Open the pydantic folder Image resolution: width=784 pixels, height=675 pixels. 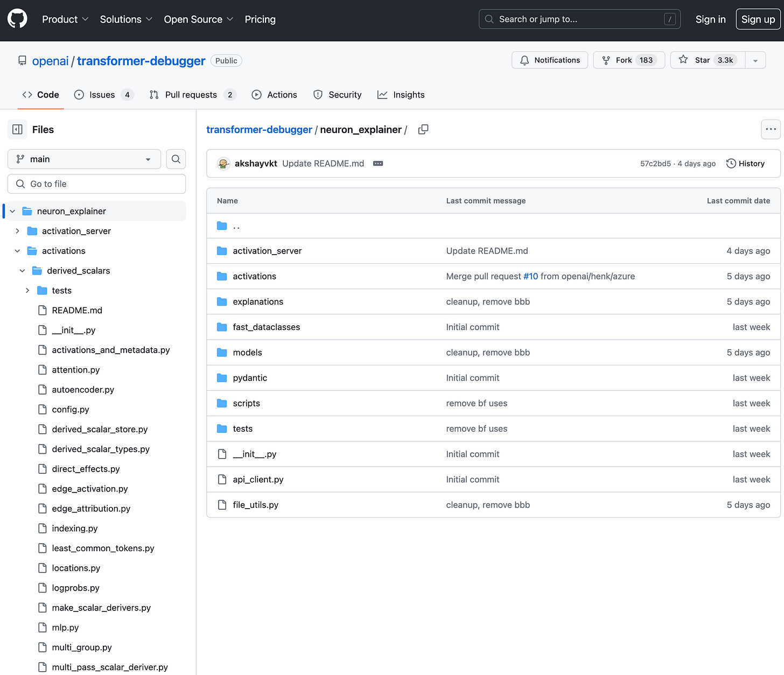pyautogui.click(x=250, y=378)
